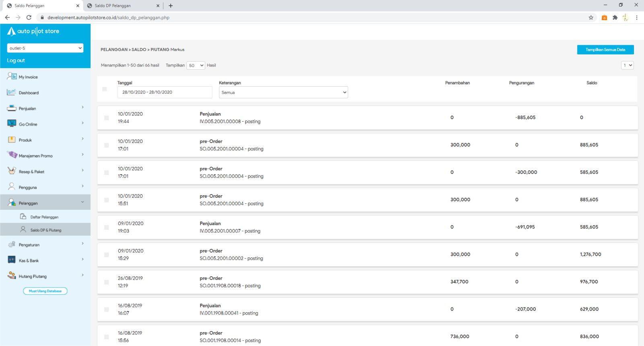Change the Tampilkan 50 results dropdown
This screenshot has width=644, height=346.
tap(196, 65)
